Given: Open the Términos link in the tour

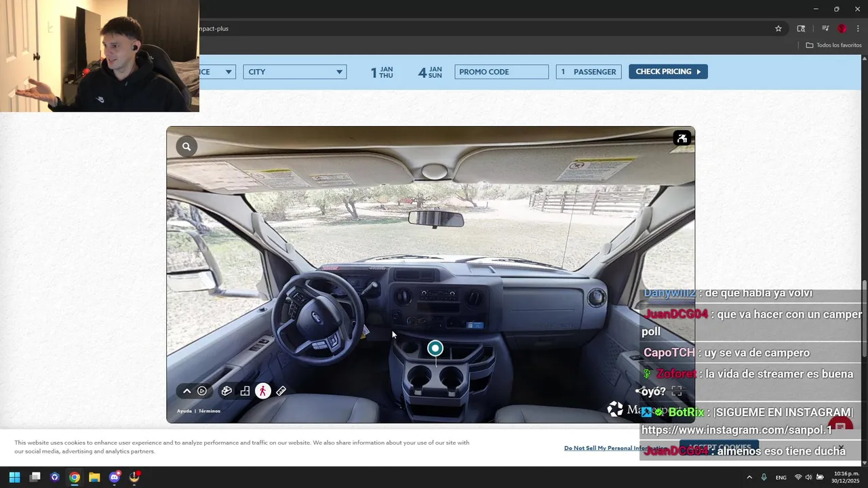Looking at the screenshot, I should 210,411.
